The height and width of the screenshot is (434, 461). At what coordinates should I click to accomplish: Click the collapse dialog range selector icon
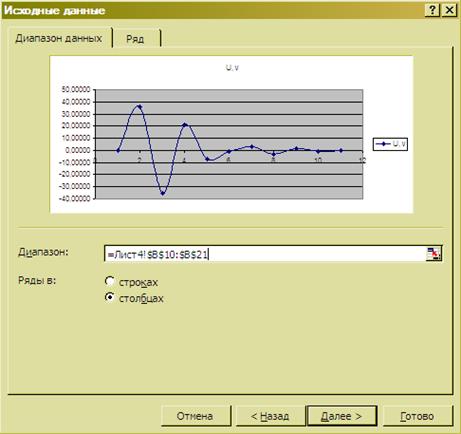pos(433,254)
